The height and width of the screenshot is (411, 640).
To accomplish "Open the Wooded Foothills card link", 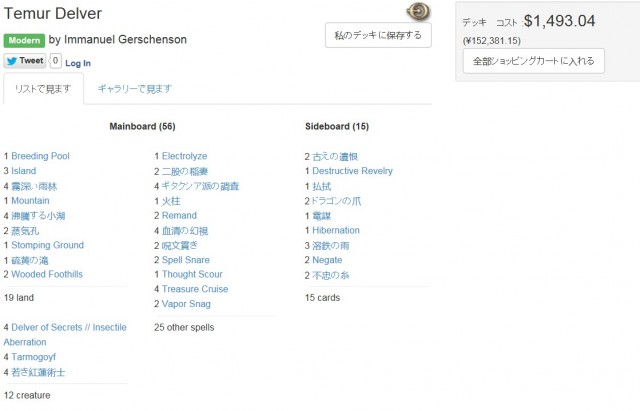I will click(47, 274).
